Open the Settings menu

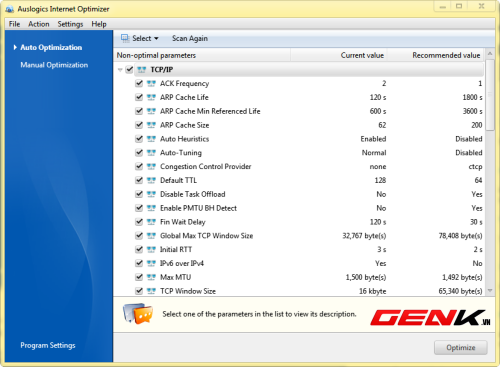[70, 24]
